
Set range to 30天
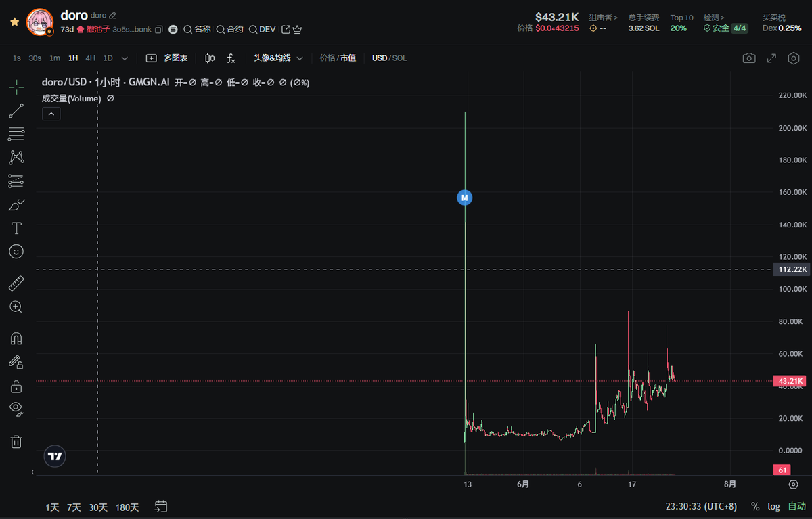(98, 507)
